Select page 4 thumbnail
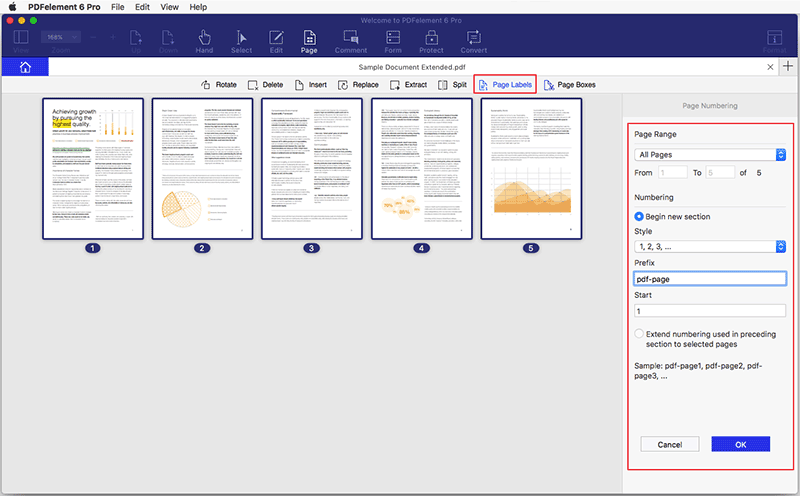 pyautogui.click(x=421, y=169)
